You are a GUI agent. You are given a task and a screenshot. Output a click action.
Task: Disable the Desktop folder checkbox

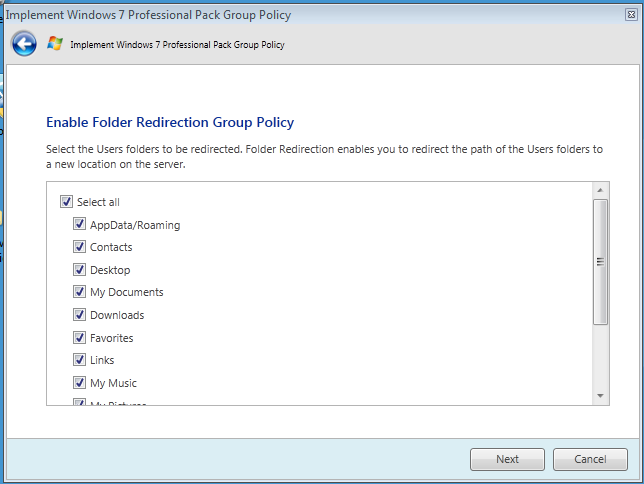[x=80, y=270]
